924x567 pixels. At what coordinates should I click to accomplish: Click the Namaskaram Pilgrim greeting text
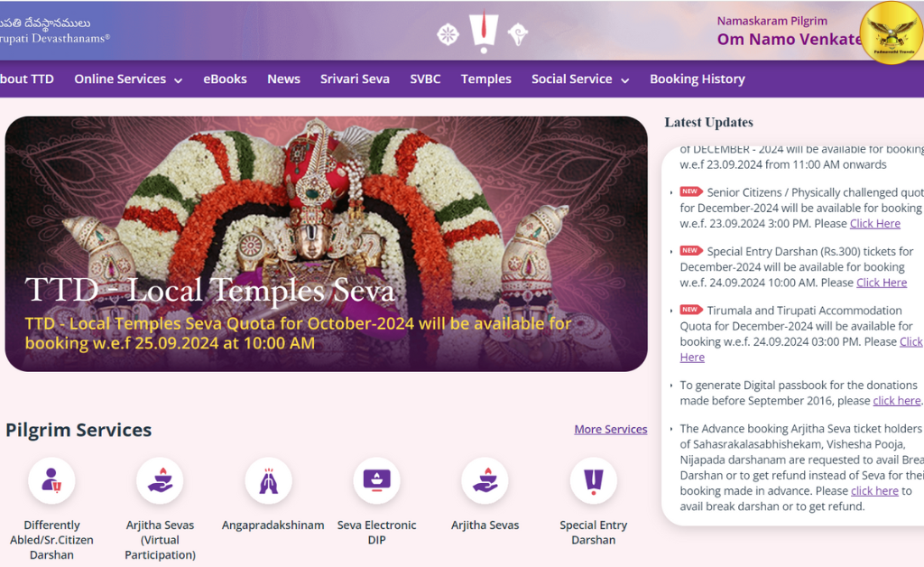coord(772,21)
